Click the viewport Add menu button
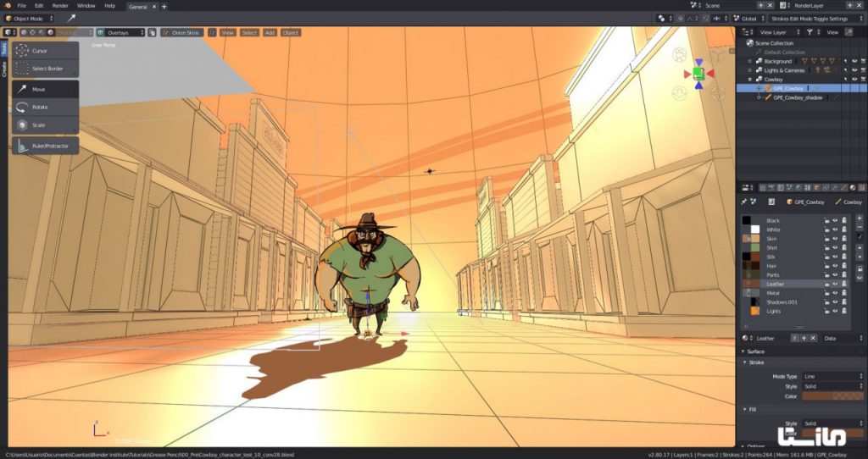 270,33
